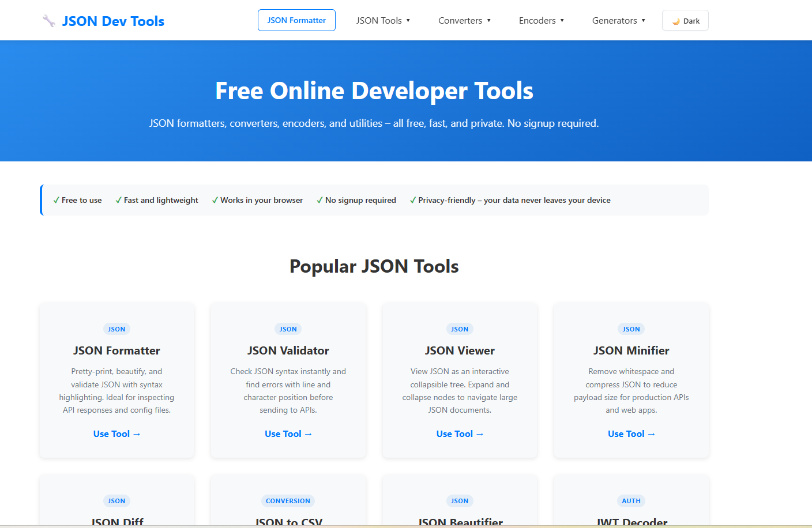
Task: Click Use Tool under JSON Validator
Action: point(288,434)
